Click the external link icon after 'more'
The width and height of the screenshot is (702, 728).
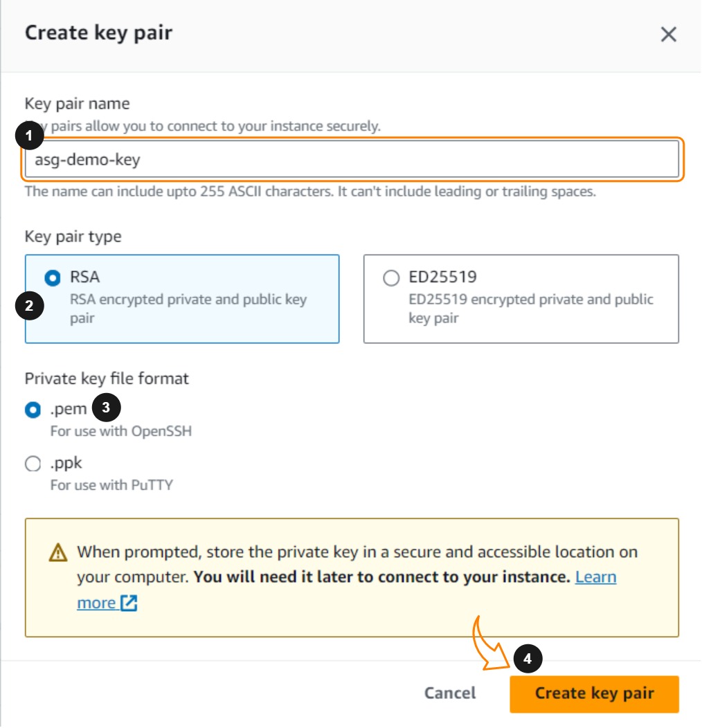[x=129, y=603]
